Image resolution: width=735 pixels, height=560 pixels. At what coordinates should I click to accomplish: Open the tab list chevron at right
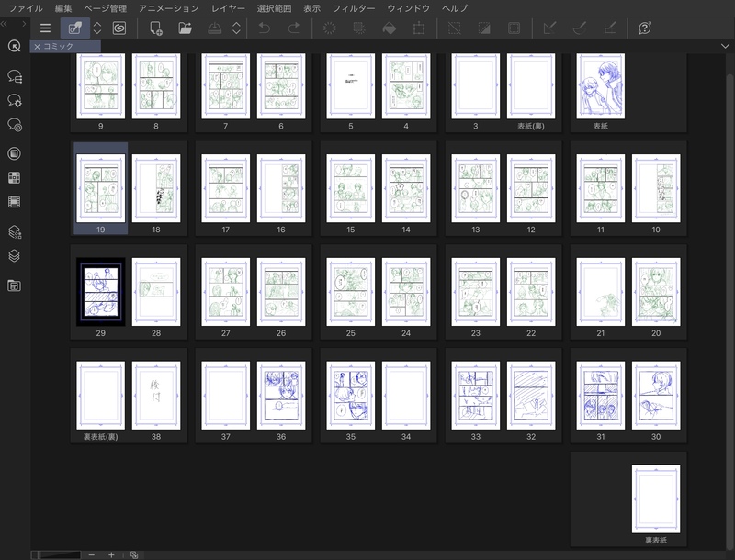[725, 46]
